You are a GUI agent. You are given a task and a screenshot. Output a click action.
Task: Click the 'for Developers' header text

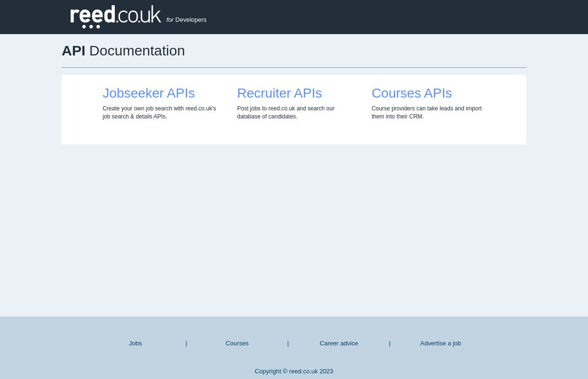pyautogui.click(x=186, y=20)
